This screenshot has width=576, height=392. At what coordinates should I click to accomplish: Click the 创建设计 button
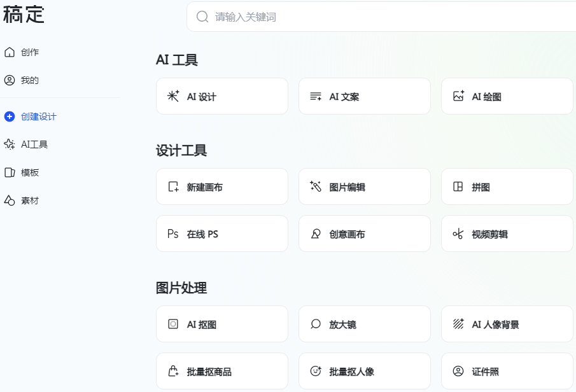38,116
